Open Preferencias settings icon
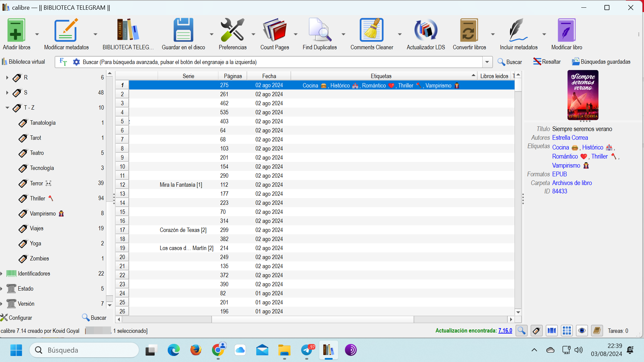This screenshot has height=362, width=644. pyautogui.click(x=232, y=31)
